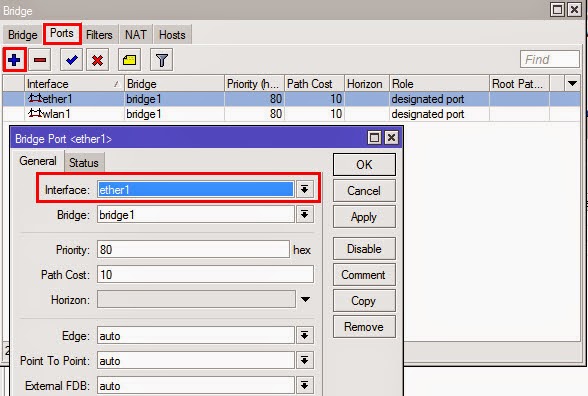Click the Apply button
Image resolution: width=588 pixels, height=396 pixels.
point(364,216)
